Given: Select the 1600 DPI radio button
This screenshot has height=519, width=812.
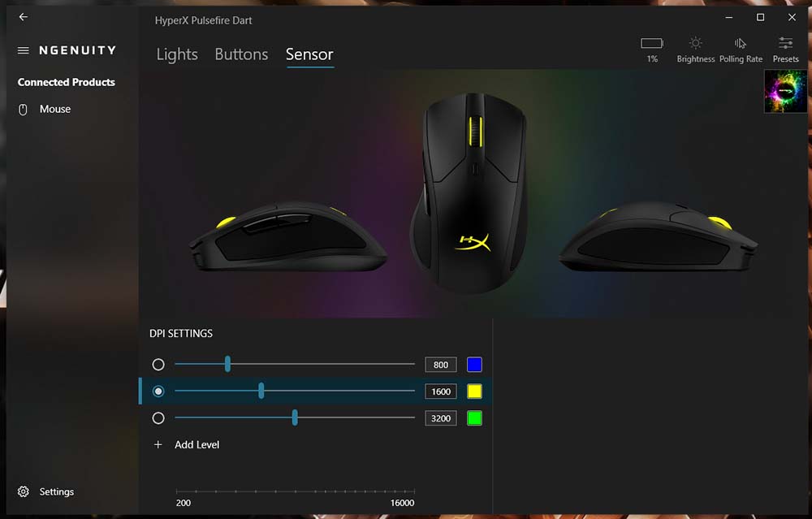Looking at the screenshot, I should (158, 391).
